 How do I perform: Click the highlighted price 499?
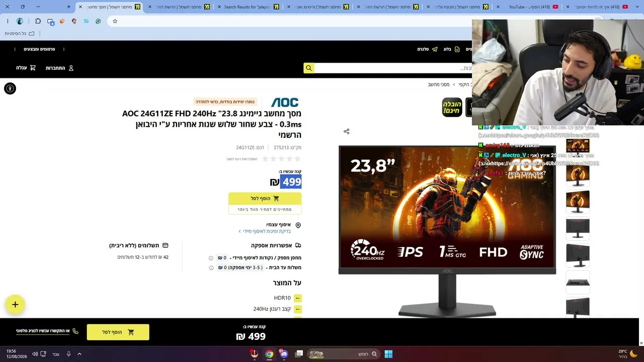click(x=291, y=182)
